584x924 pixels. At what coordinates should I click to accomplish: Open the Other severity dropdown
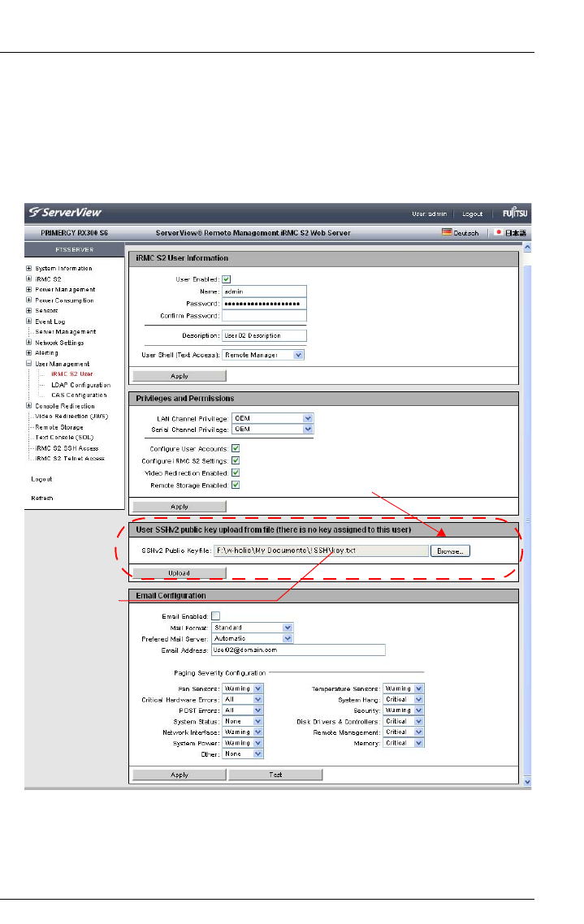[x=243, y=753]
